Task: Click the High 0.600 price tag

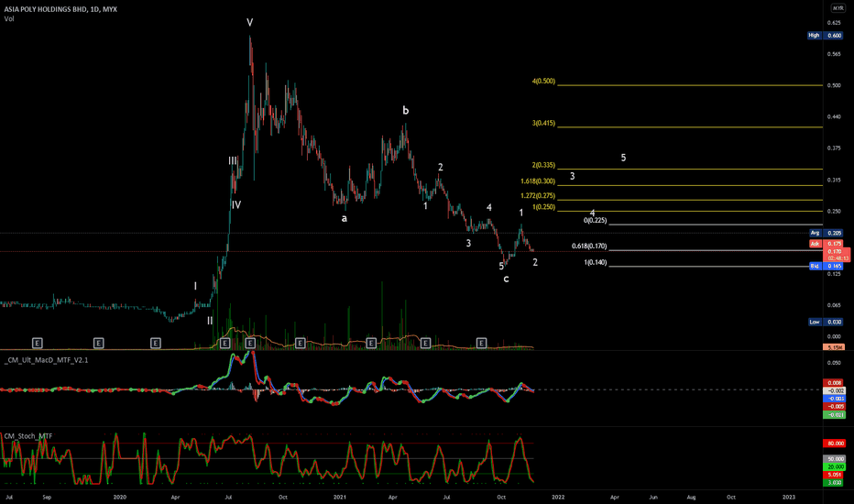Action: point(825,36)
